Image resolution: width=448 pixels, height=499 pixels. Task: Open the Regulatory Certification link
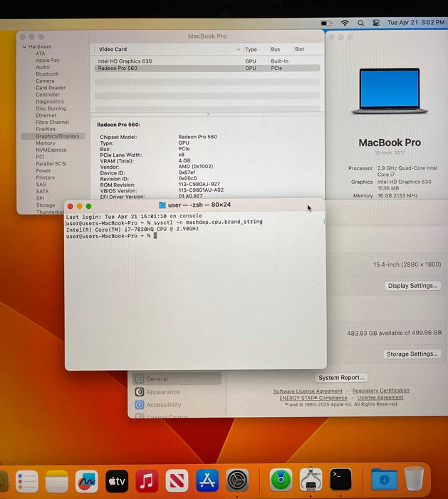click(x=380, y=391)
